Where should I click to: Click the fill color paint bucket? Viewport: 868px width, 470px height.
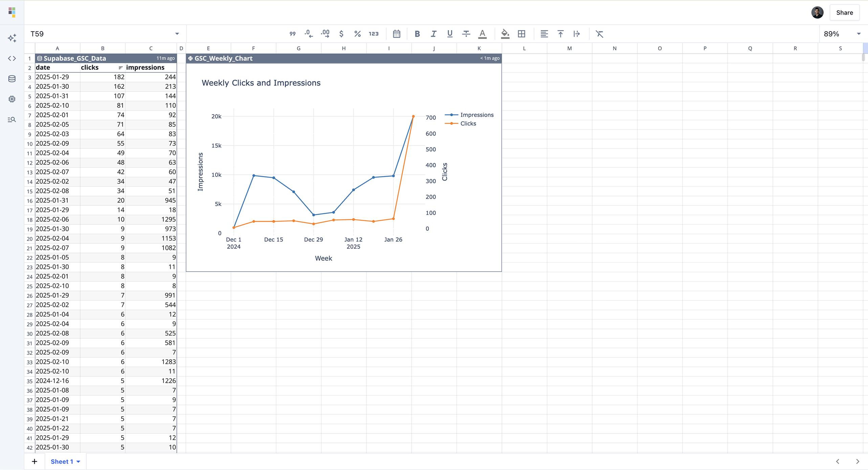tap(505, 34)
